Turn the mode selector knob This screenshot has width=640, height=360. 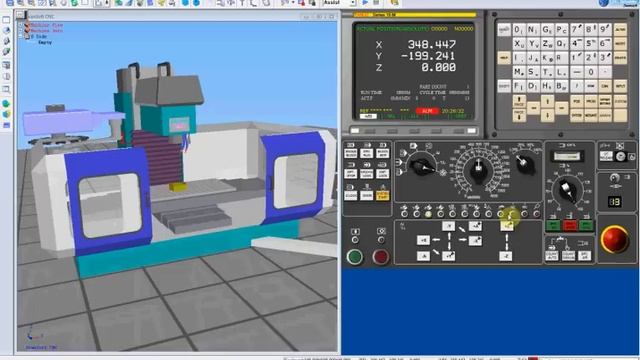422,166
